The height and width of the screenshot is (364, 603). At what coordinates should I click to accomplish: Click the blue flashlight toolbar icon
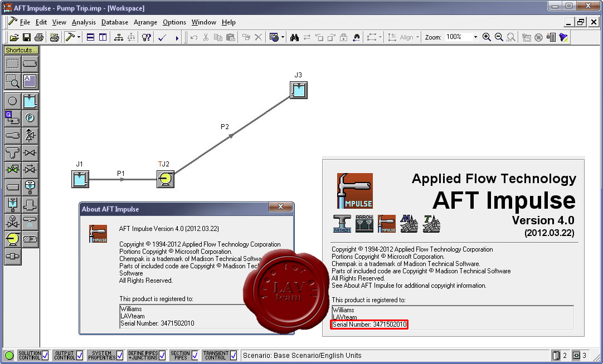tap(564, 37)
